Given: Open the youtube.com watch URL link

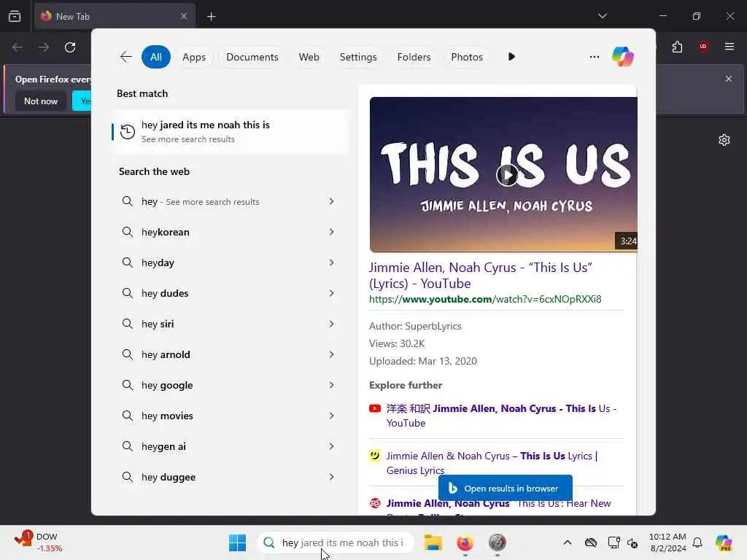Looking at the screenshot, I should coord(485,299).
